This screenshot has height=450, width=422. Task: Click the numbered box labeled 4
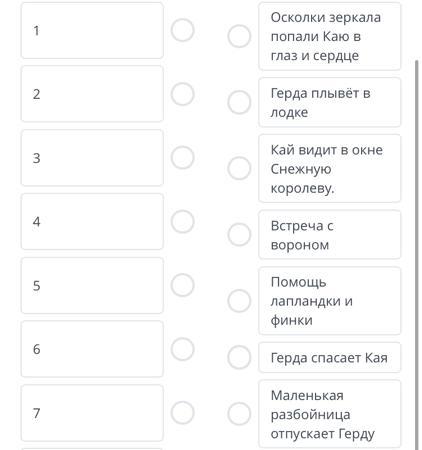(92, 221)
